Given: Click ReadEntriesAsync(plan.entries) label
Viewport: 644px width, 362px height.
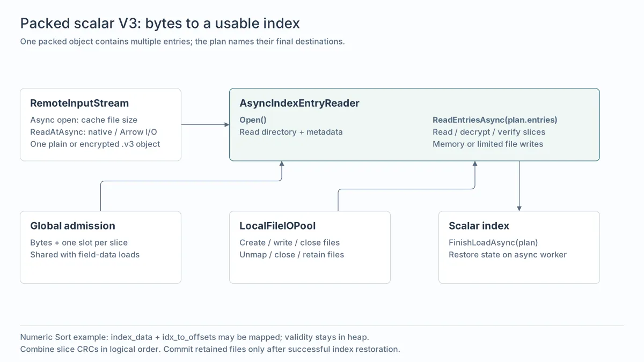Looking at the screenshot, I should click(x=495, y=120).
